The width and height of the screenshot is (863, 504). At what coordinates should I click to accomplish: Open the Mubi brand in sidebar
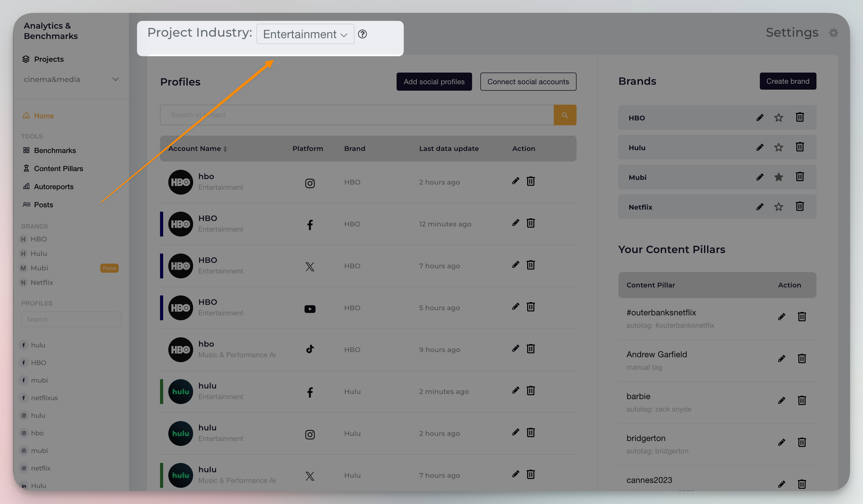[x=34, y=268]
